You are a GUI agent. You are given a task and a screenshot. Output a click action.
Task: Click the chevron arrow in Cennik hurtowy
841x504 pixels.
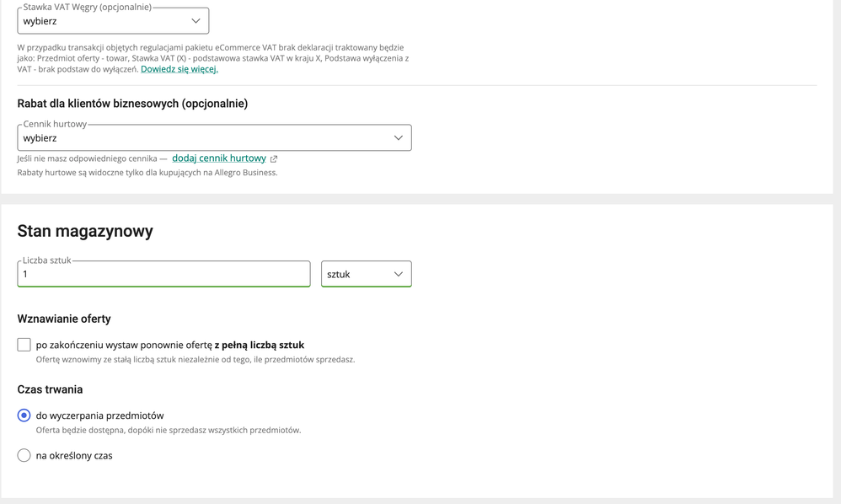398,138
